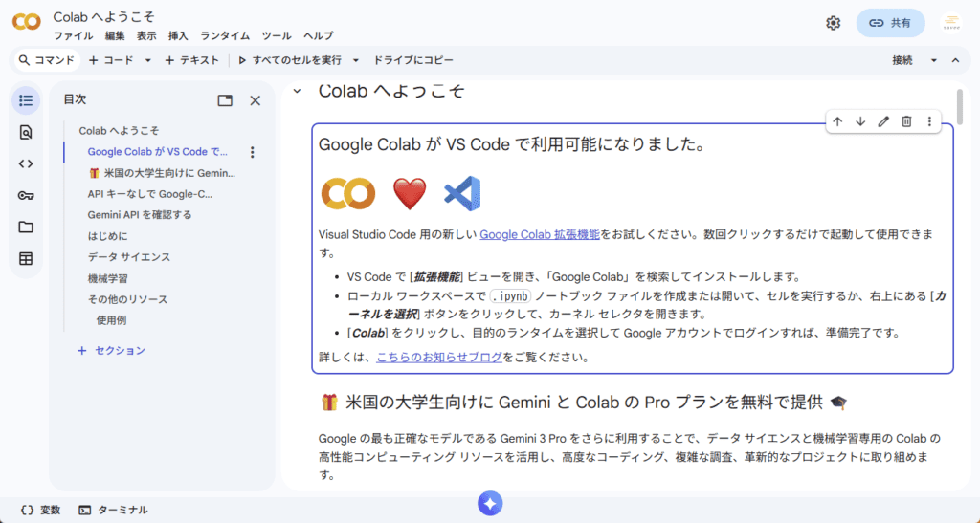Viewport: 980px width, 523px height.
Task: Open the Data Table icon in sidebar
Action: click(26, 258)
